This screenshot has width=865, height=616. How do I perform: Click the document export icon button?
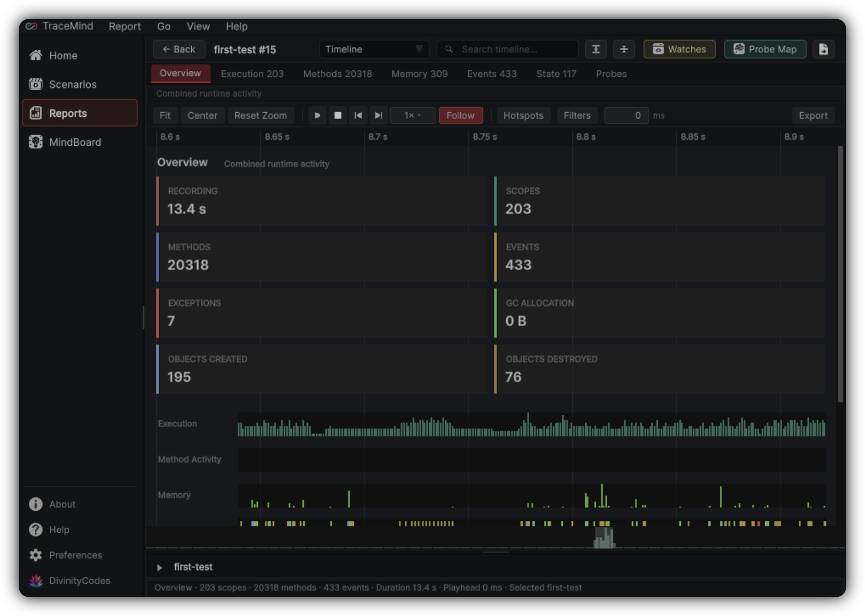coord(823,49)
